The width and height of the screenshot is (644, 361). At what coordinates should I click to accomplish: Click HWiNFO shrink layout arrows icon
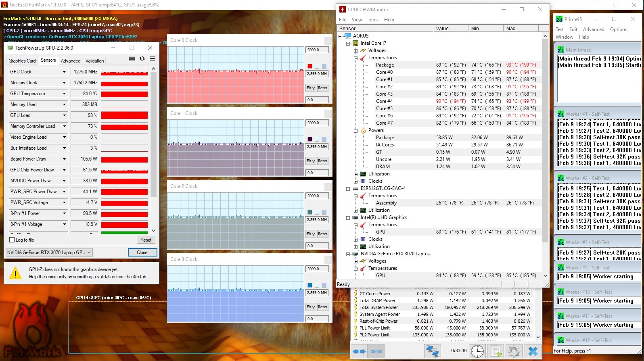pyautogui.click(x=376, y=351)
